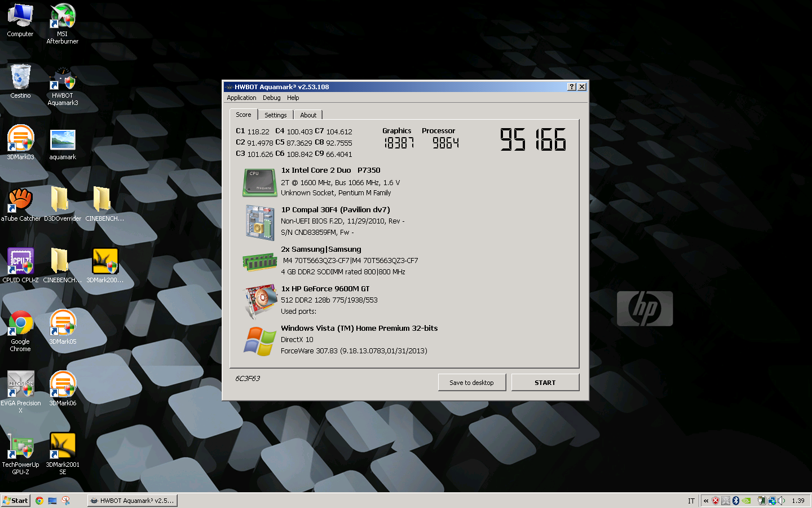812x508 pixels.
Task: Switch to the Score tab
Action: [244, 115]
